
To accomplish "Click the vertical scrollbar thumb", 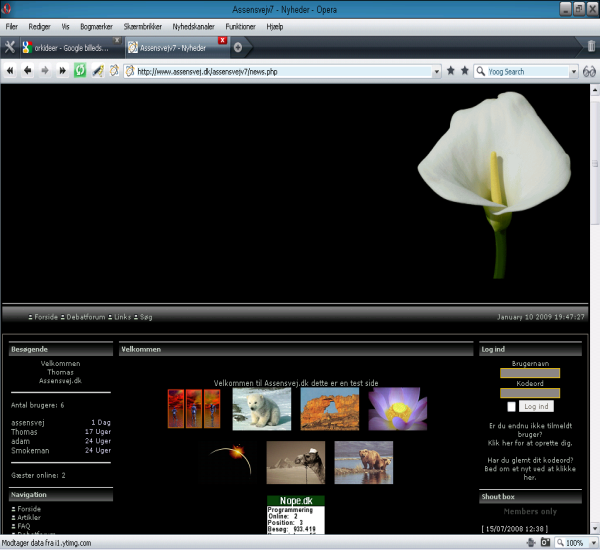I will pos(595,161).
